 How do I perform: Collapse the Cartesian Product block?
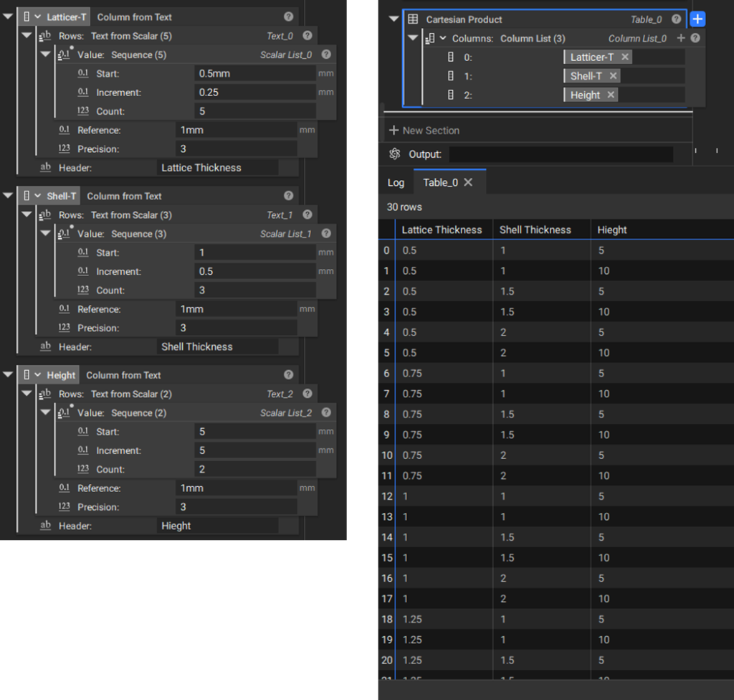click(394, 19)
